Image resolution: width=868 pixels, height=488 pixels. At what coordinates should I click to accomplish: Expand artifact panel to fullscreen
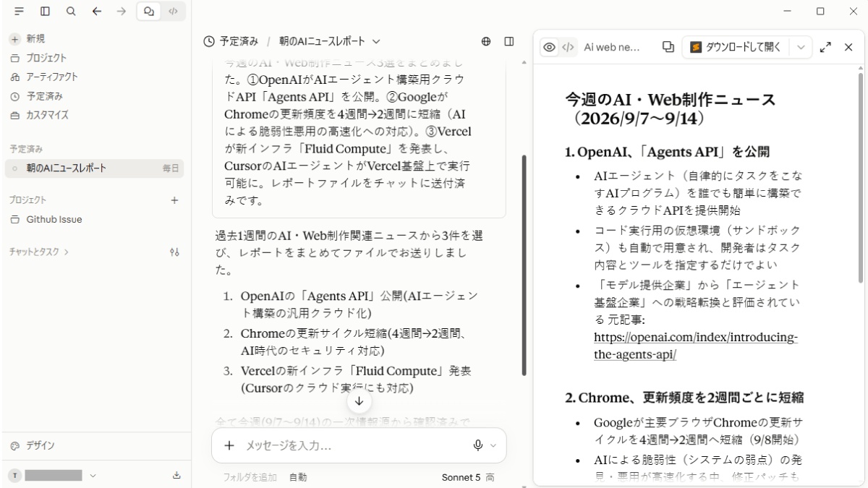825,47
